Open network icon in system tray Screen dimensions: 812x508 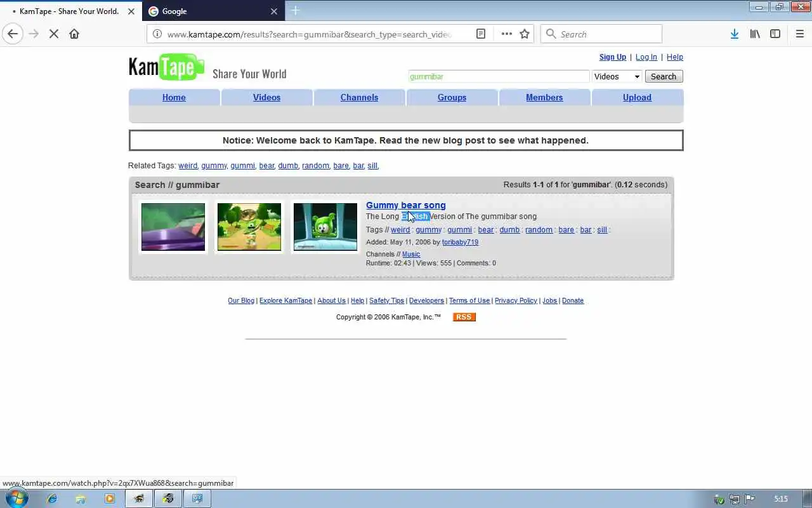point(735,499)
